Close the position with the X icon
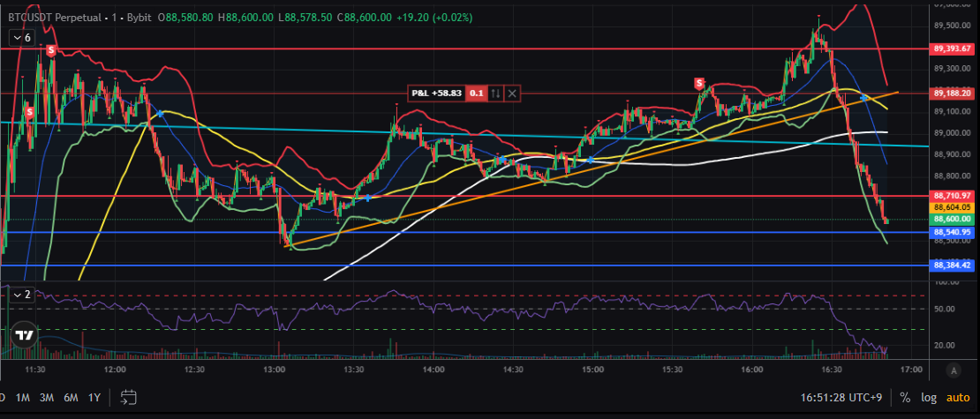 pos(513,93)
